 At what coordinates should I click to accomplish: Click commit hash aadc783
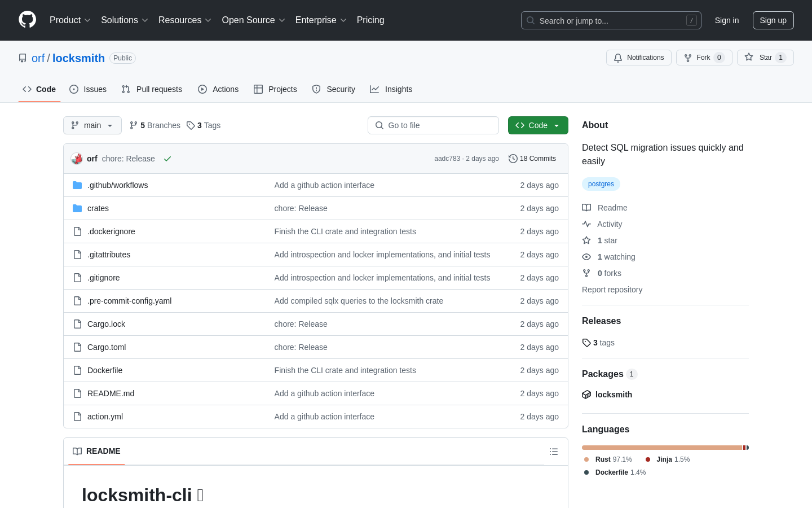tap(447, 159)
